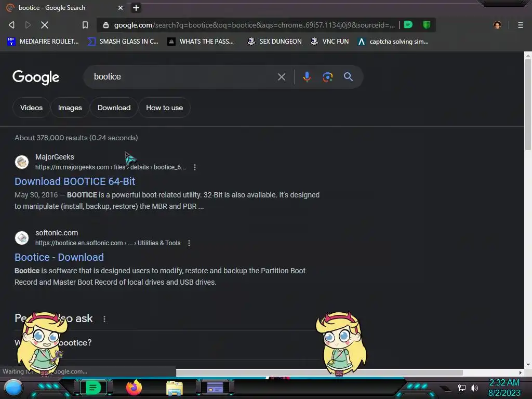
Task: Search by image using the Lens icon
Action: pos(327,77)
